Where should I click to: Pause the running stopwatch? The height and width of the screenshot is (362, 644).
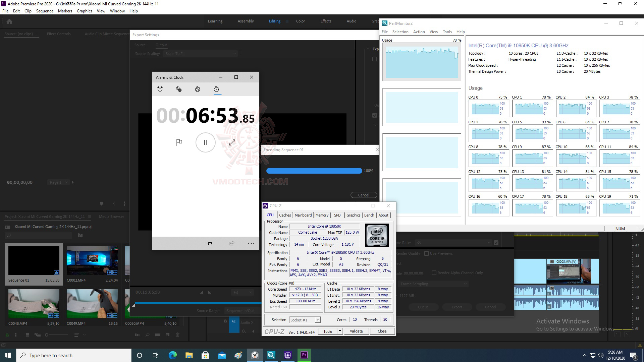(205, 142)
